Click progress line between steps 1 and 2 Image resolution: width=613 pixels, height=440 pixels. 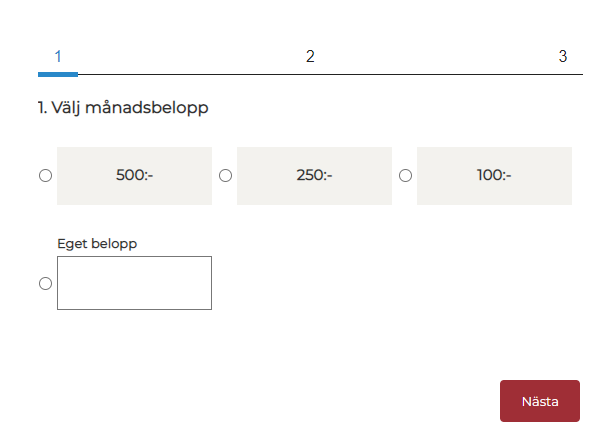tap(190, 74)
